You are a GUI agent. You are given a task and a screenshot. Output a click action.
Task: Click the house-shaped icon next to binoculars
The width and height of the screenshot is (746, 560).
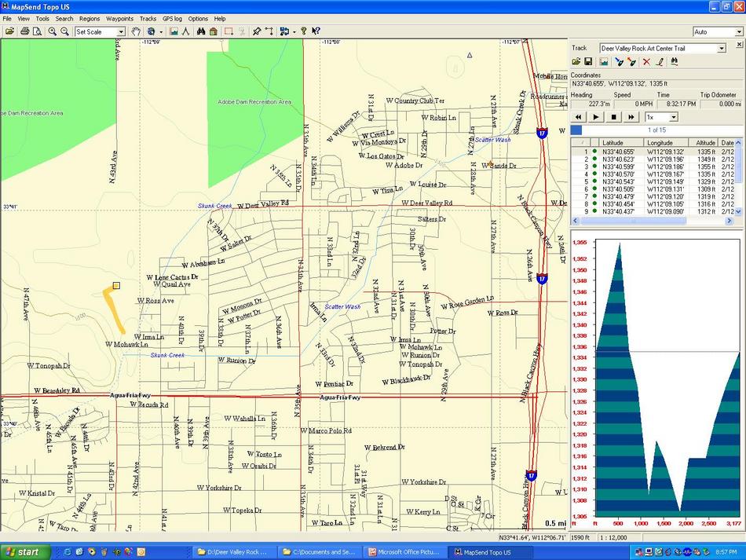point(213,31)
